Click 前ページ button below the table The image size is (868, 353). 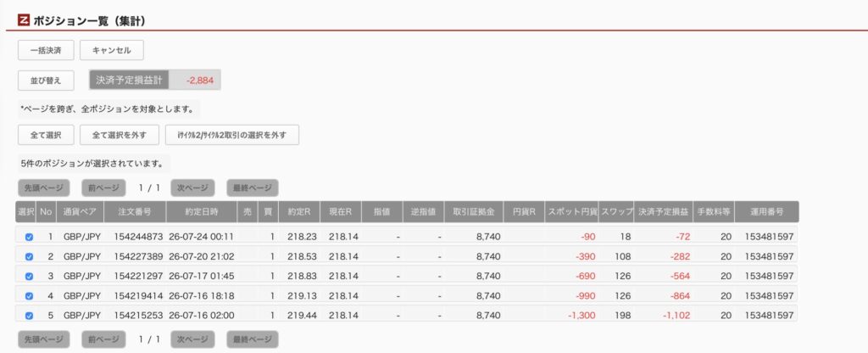pos(103,339)
